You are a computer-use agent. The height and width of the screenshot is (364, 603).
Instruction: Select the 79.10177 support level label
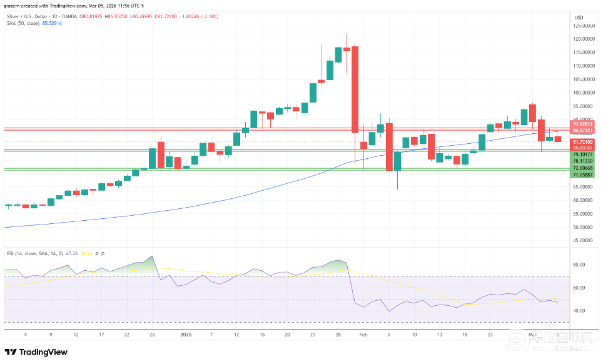point(584,154)
